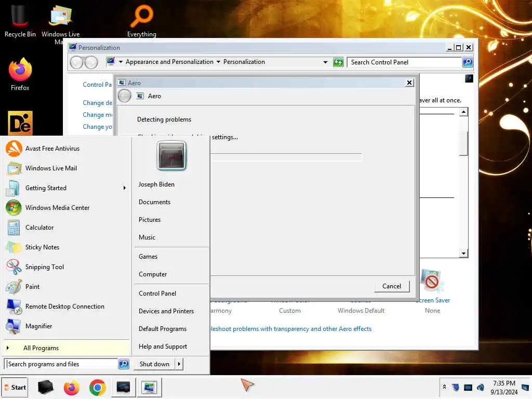532x399 pixels.
Task: Click Control Panel search magnifier icon
Action: pos(468,62)
